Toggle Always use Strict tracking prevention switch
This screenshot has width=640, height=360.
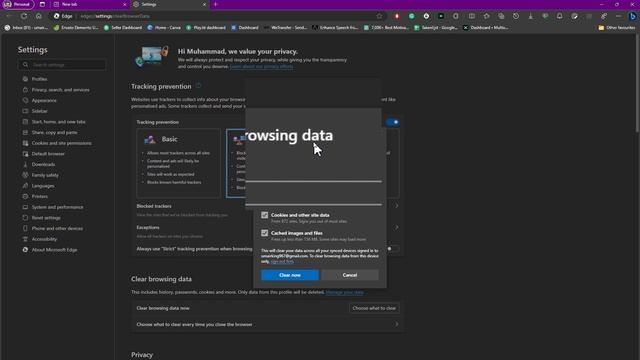pos(392,249)
